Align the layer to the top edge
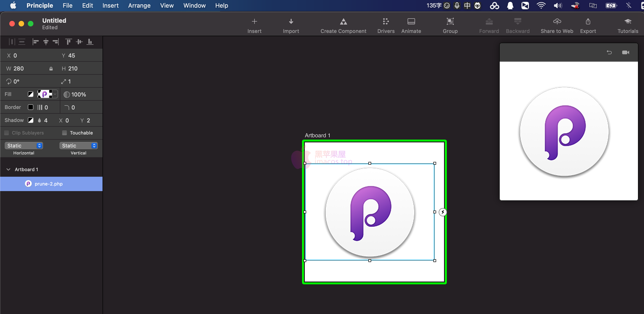644x314 pixels. coord(68,42)
